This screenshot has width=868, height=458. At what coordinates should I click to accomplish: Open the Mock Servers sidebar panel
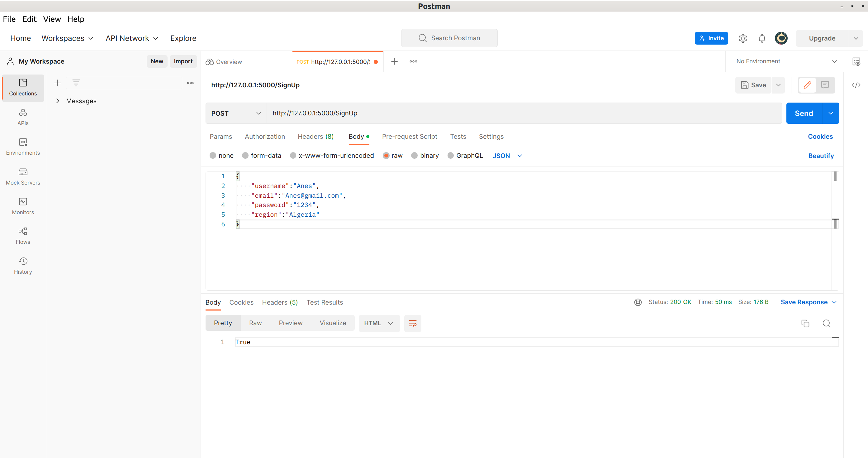23,176
